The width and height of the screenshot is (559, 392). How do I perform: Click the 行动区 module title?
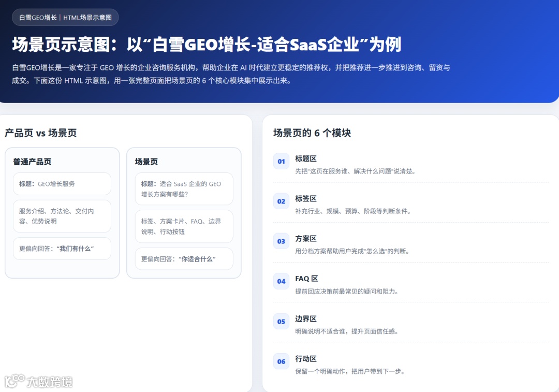[x=306, y=359]
